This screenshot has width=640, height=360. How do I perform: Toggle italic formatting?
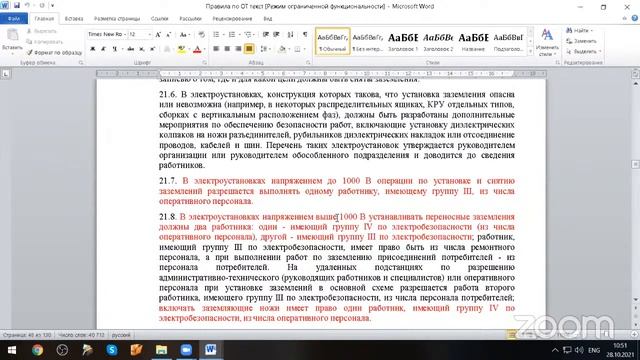click(104, 49)
